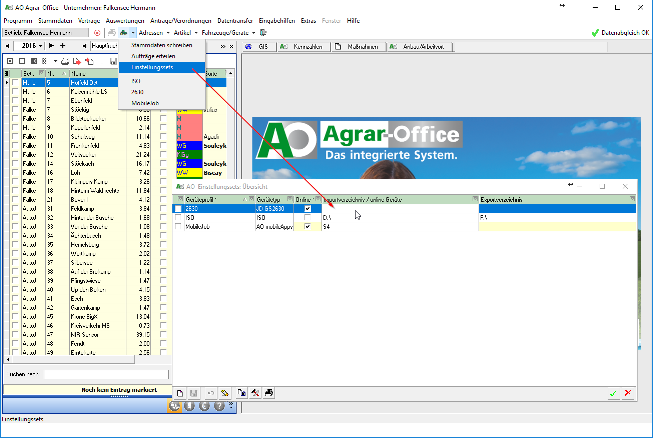Click the search input field below the list

click(107, 374)
